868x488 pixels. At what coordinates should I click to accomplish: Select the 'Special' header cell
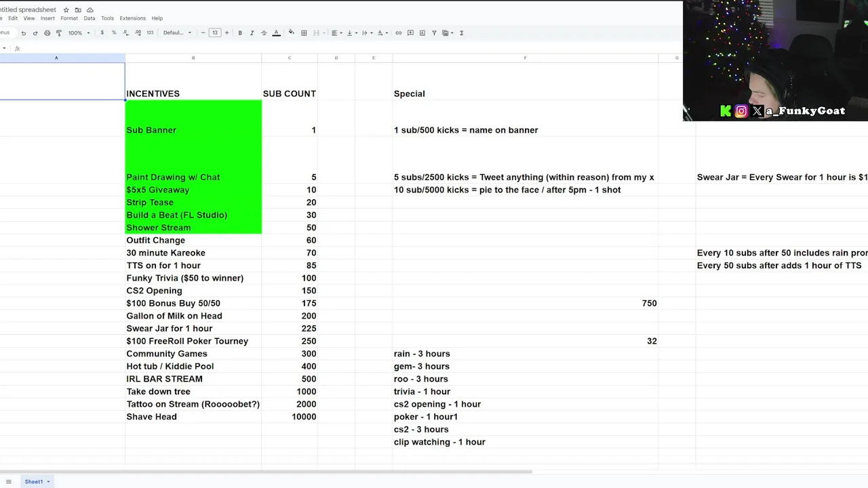[526, 81]
